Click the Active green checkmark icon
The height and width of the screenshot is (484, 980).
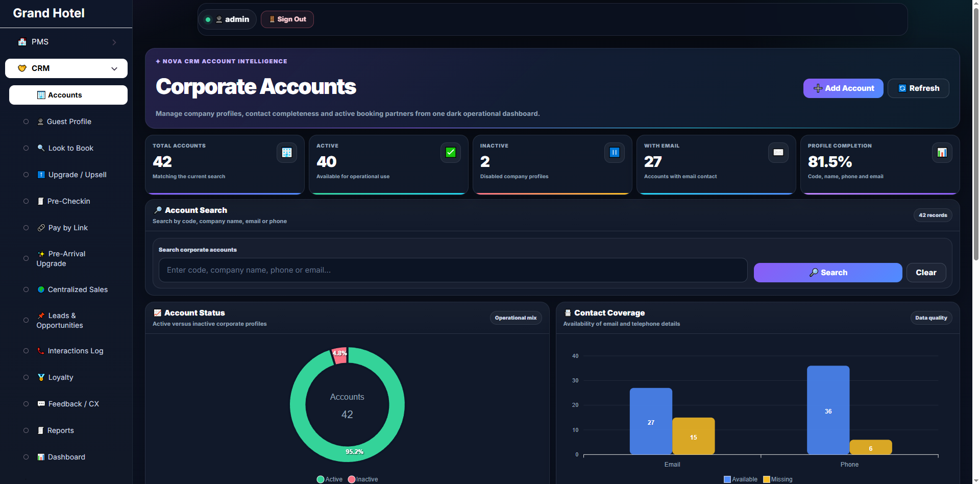(451, 152)
